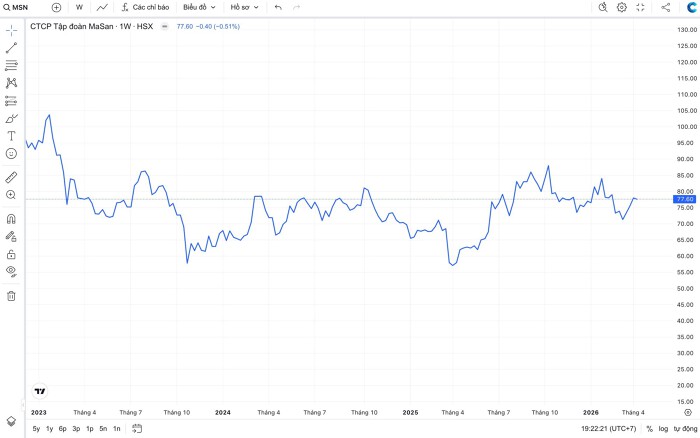Click the compare or add symbol plus icon

pos(56,7)
